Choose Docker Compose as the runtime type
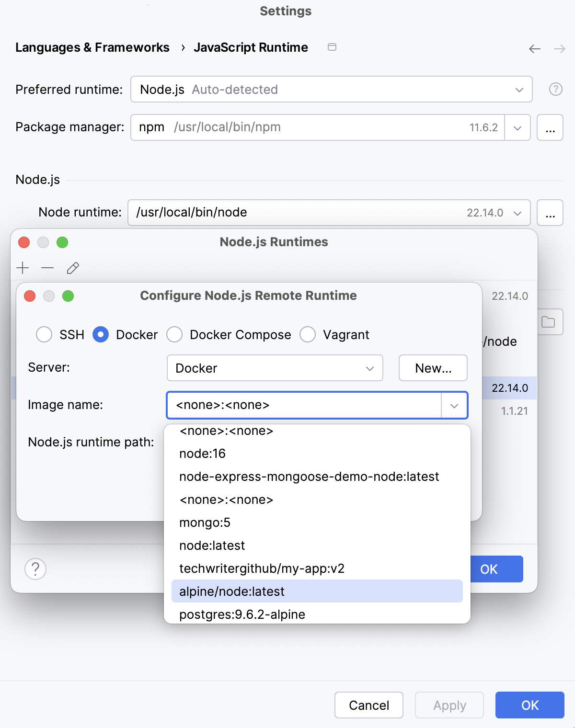Image resolution: width=575 pixels, height=728 pixels. tap(174, 334)
